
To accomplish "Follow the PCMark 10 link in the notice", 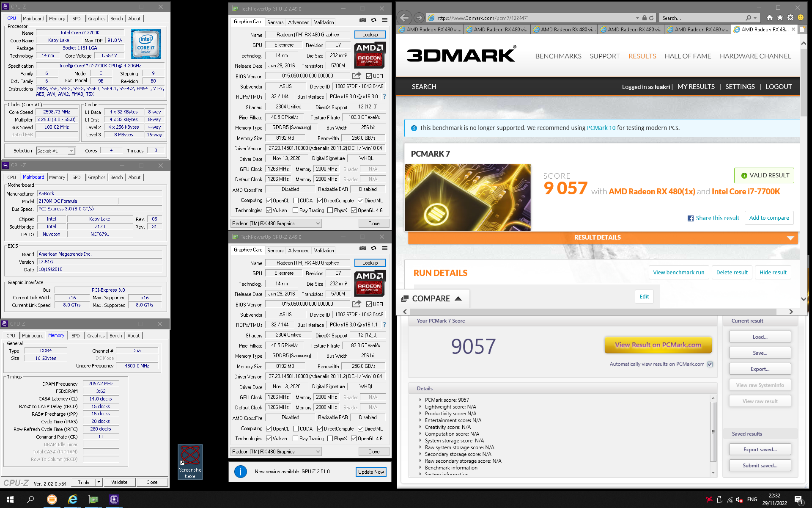I will tap(601, 128).
